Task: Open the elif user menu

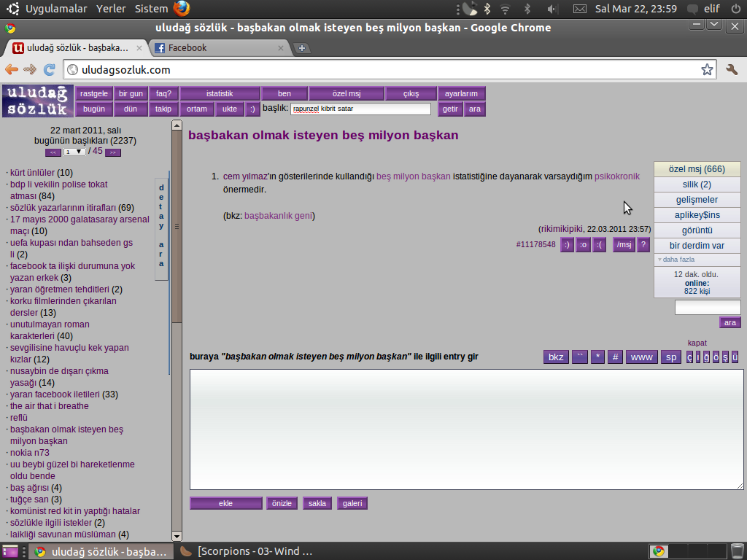Action: pos(712,9)
